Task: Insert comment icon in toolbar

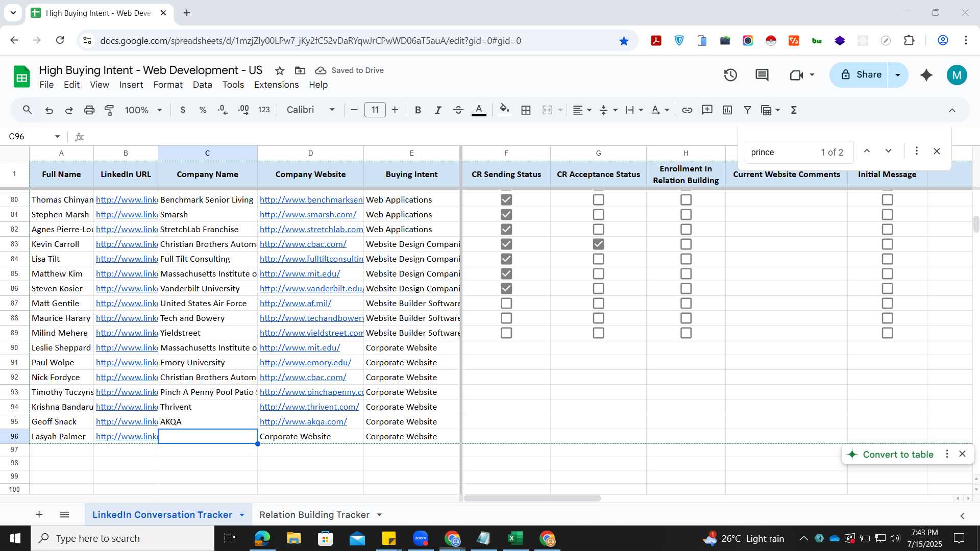Action: (707, 110)
